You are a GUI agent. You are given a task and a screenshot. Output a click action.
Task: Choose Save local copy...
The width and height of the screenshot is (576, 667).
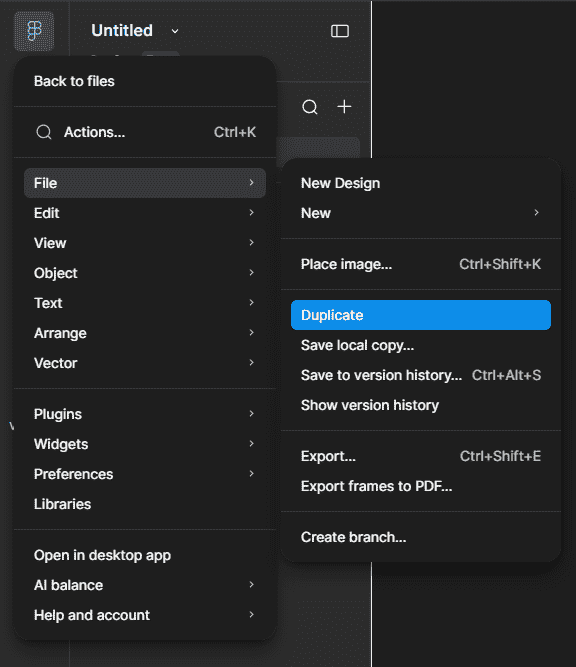point(421,345)
